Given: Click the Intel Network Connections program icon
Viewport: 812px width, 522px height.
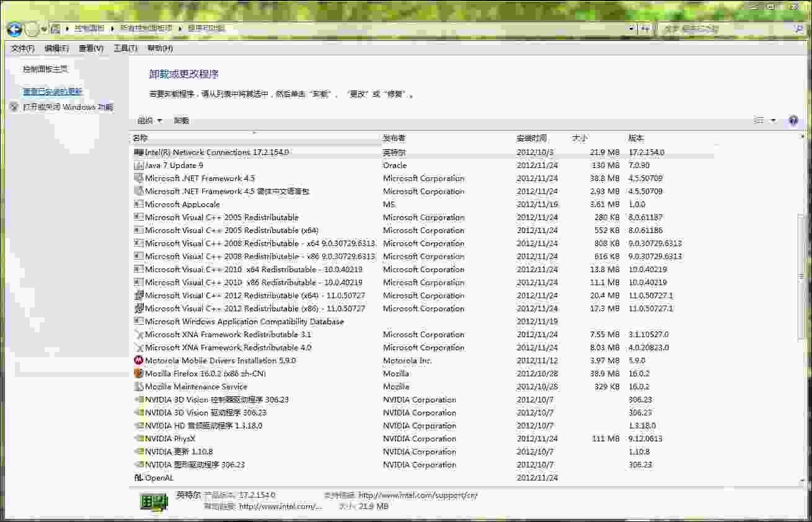Looking at the screenshot, I should (139, 152).
